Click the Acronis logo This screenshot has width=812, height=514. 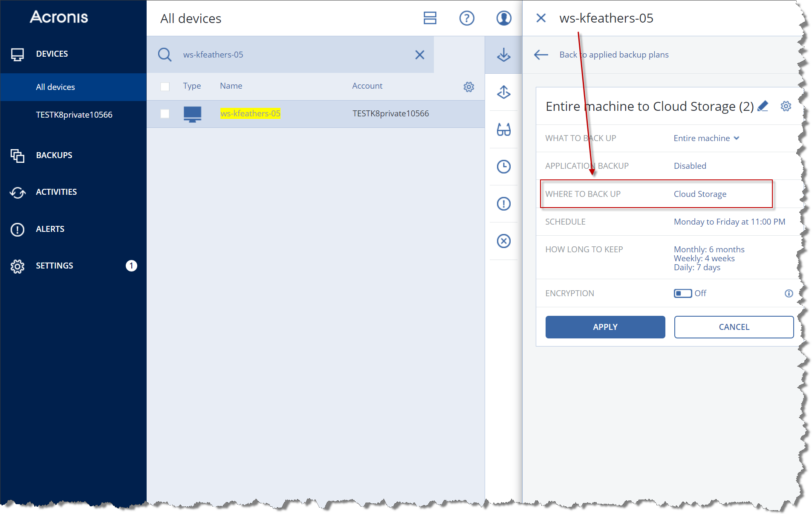tap(59, 17)
